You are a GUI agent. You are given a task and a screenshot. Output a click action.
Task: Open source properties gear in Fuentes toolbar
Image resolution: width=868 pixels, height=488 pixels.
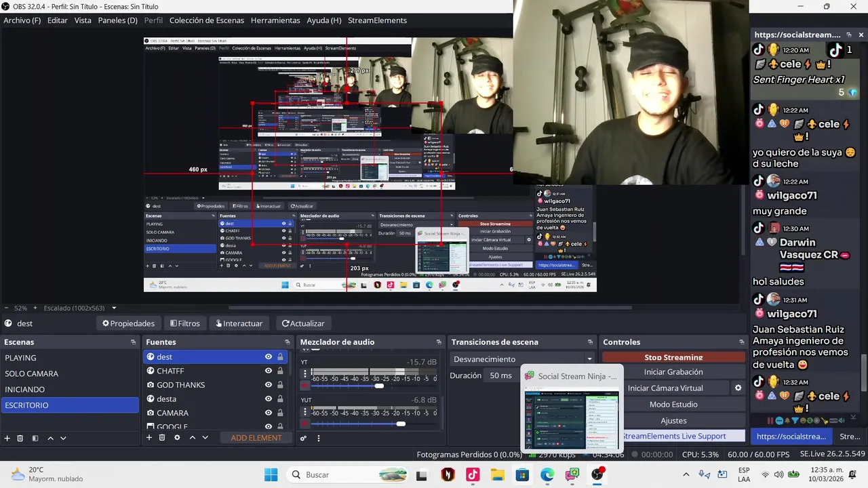point(177,438)
